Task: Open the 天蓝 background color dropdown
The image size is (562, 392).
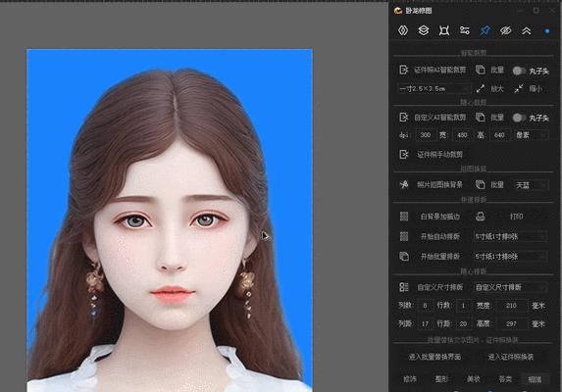Action: 531,185
